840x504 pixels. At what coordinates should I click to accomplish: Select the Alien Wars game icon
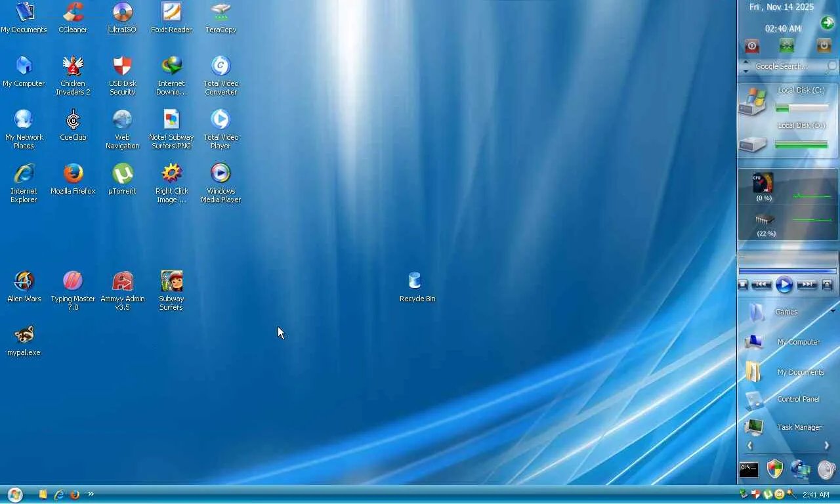(x=24, y=287)
